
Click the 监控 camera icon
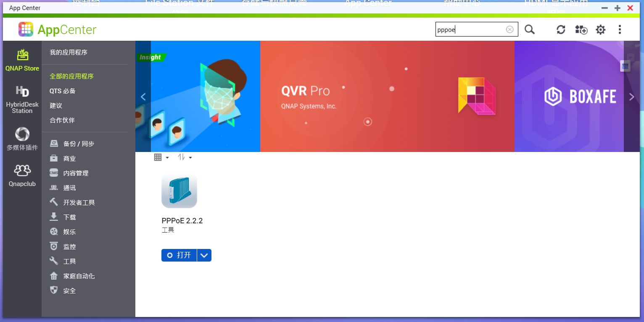(54, 246)
